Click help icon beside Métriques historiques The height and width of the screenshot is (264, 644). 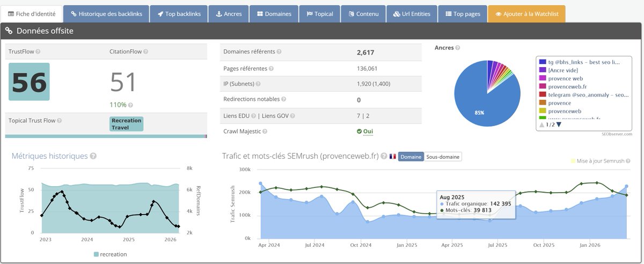[93, 156]
